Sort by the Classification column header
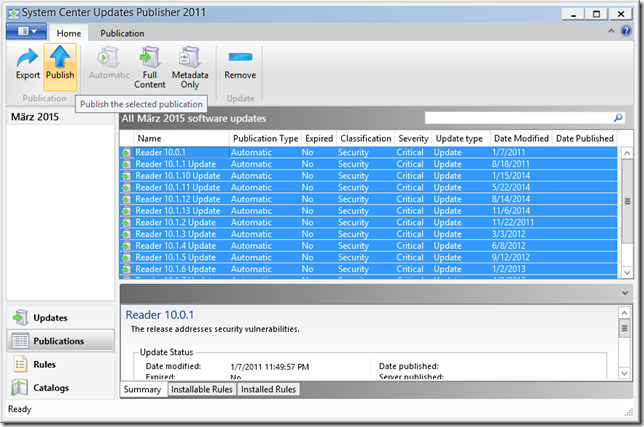The image size is (644, 427). [366, 139]
